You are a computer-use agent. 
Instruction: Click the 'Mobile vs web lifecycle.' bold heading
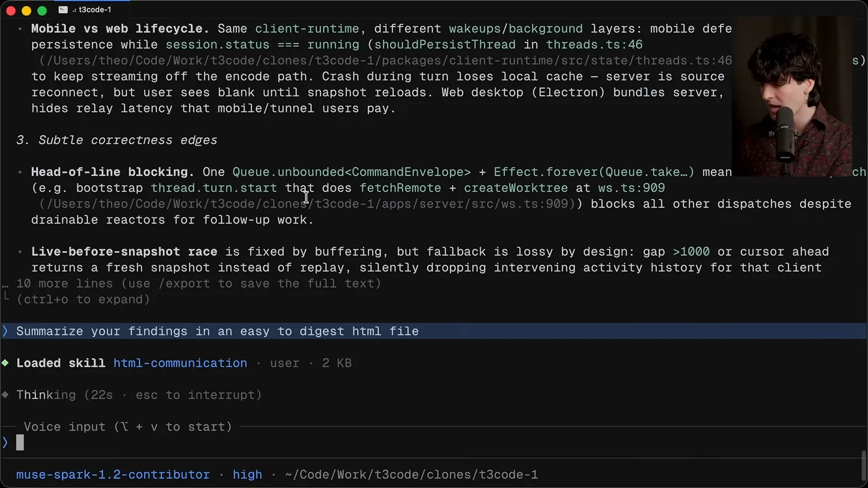tap(120, 29)
